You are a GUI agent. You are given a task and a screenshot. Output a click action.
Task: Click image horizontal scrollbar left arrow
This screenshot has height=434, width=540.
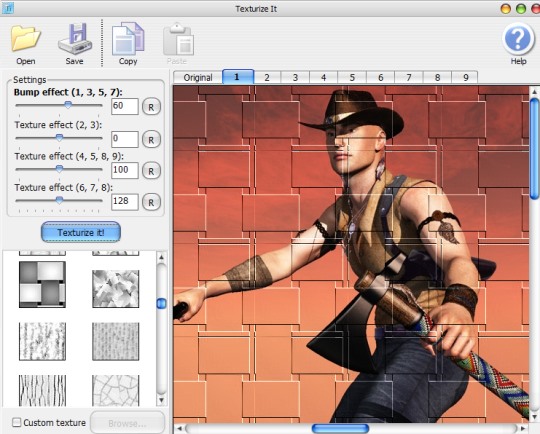pyautogui.click(x=179, y=429)
